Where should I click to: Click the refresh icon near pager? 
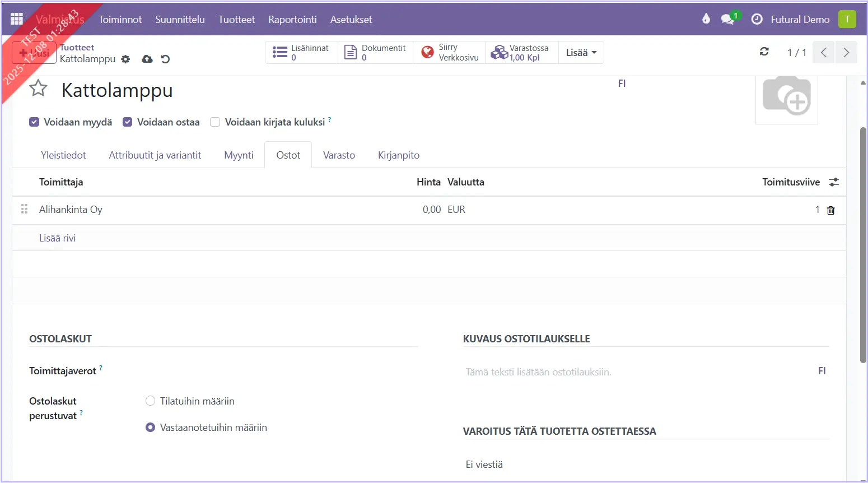tap(764, 52)
